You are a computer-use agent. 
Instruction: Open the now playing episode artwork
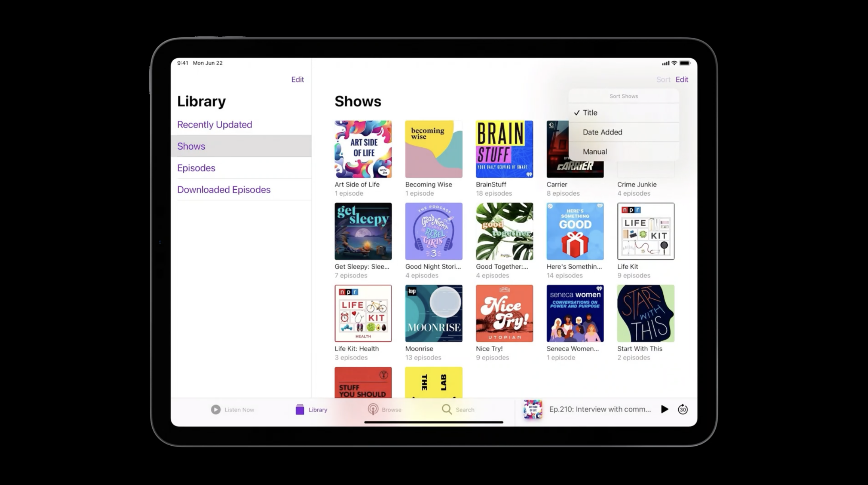[x=532, y=409]
